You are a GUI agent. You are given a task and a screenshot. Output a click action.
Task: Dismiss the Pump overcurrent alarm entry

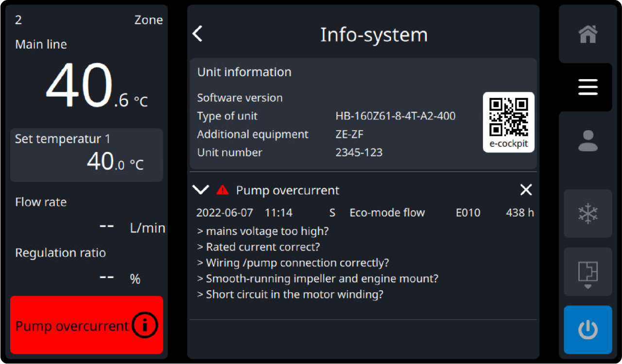[526, 190]
